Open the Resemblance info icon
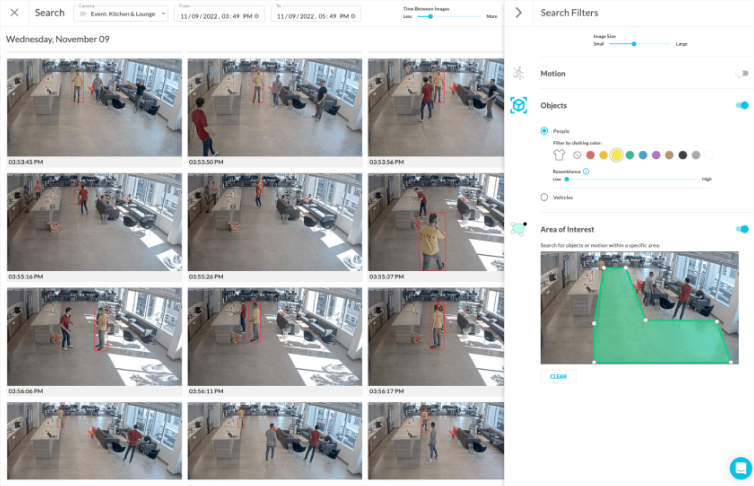Viewport: 754px width, 486px height. click(x=586, y=171)
